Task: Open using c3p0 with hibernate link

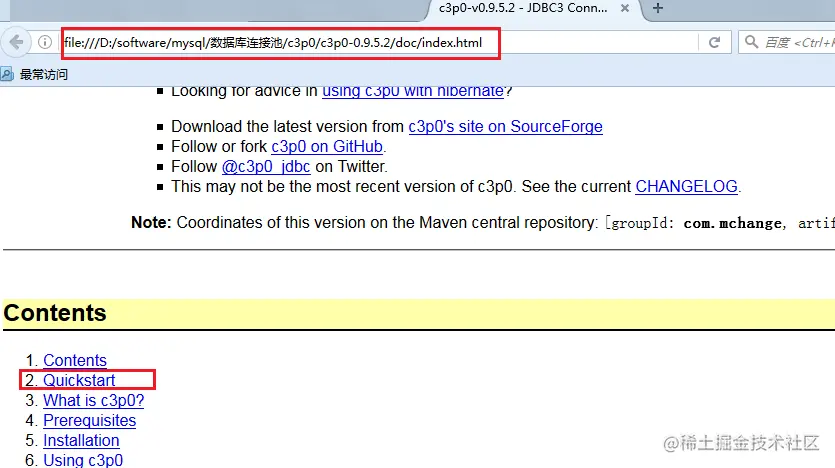Action: click(413, 91)
